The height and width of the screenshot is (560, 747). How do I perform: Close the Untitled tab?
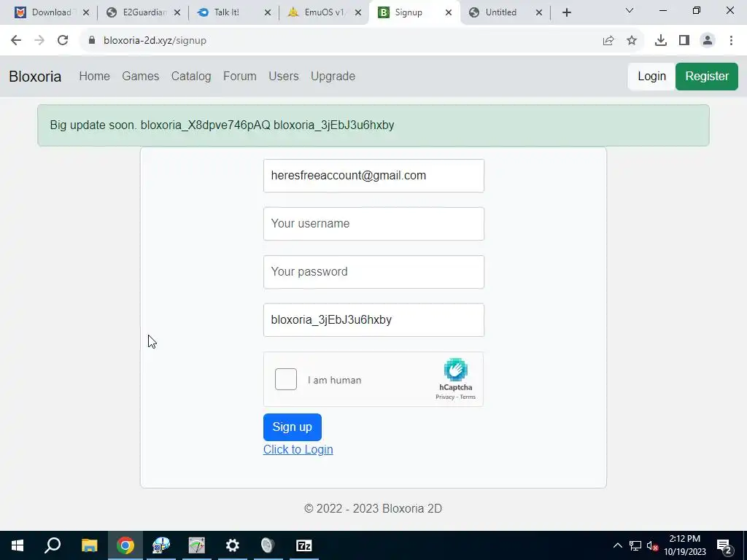[539, 13]
